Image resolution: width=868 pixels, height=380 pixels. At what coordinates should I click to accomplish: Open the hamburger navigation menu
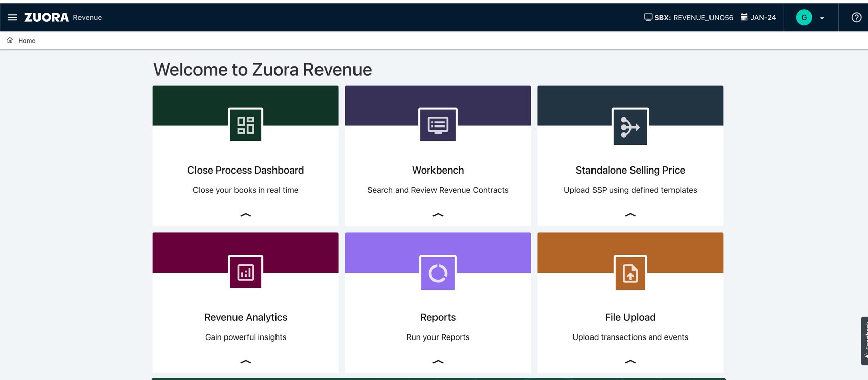click(13, 17)
